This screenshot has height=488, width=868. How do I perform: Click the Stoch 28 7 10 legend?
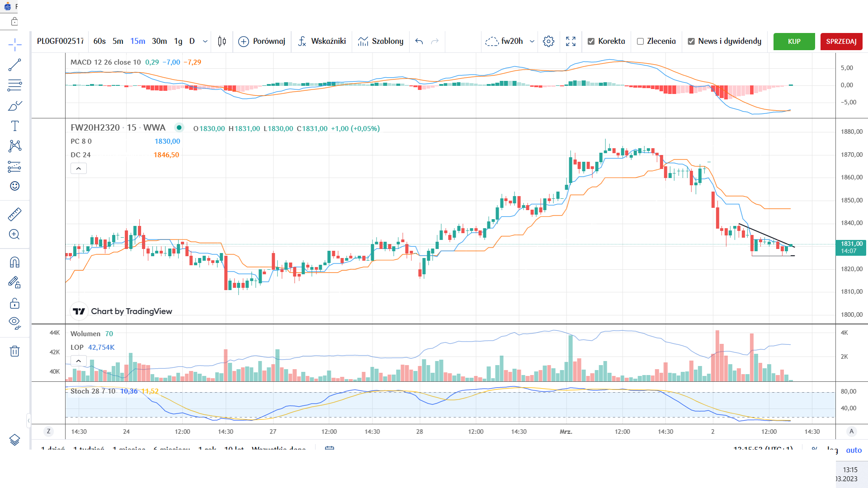click(93, 391)
